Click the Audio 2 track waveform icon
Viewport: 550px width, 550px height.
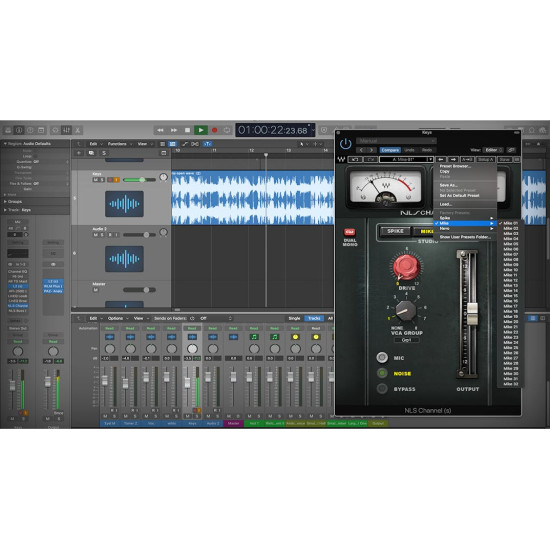124,259
